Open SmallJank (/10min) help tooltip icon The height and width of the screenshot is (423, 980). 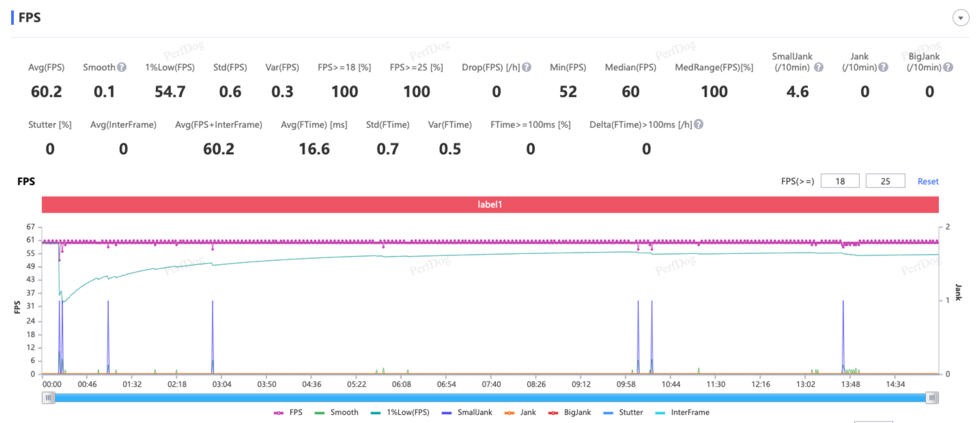[819, 67]
